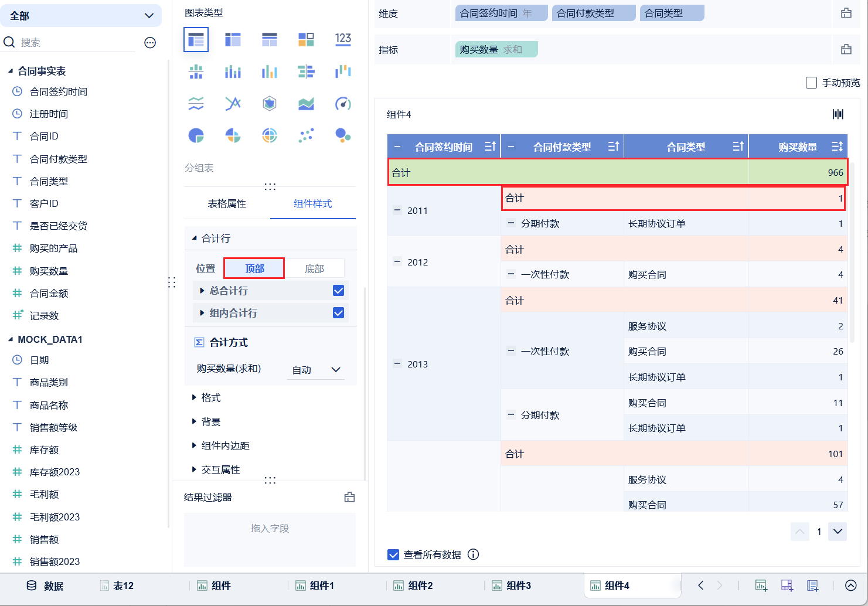Select the four-color custom chart type icon
The height and width of the screenshot is (606, 868).
(306, 40)
